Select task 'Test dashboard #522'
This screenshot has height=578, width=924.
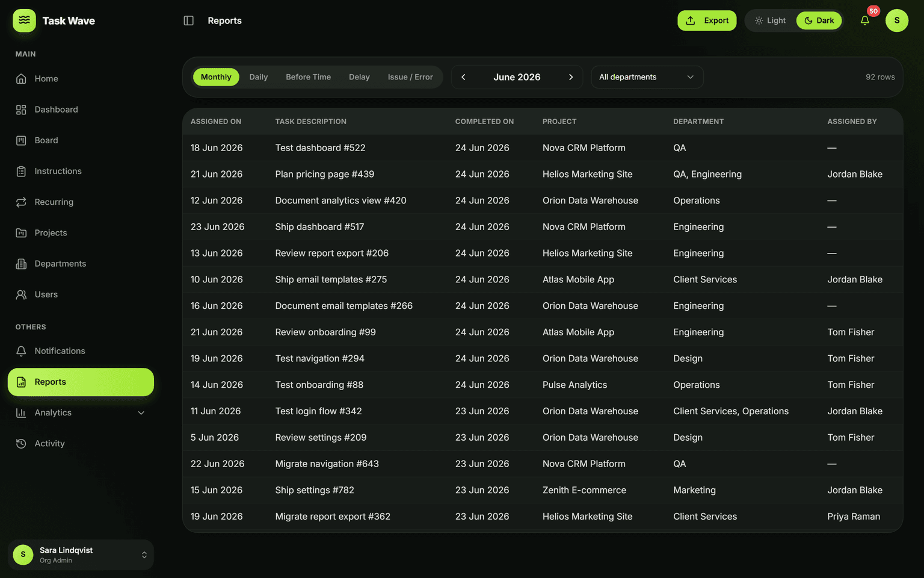tap(320, 148)
